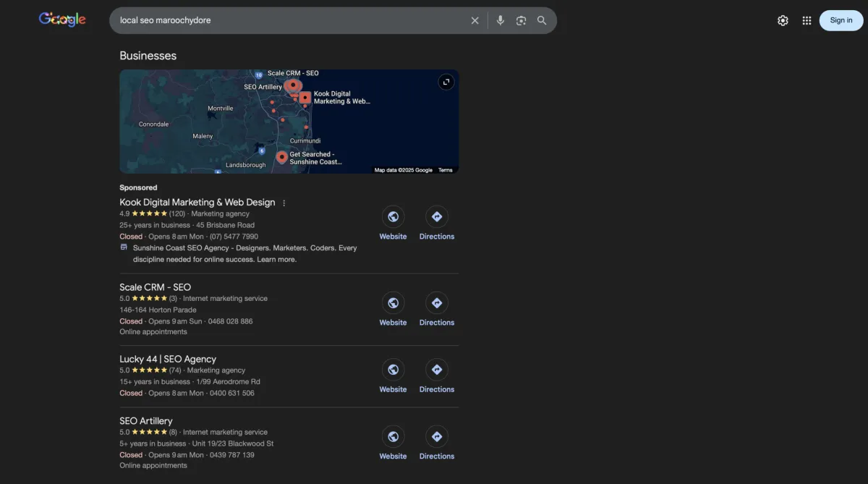Click the Landsborough label on the map
This screenshot has width=868, height=484.
point(246,165)
